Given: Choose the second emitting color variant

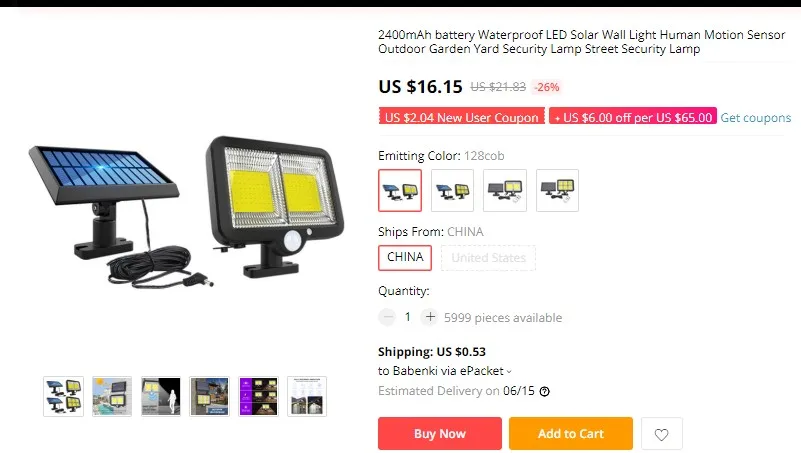Looking at the screenshot, I should [x=453, y=190].
